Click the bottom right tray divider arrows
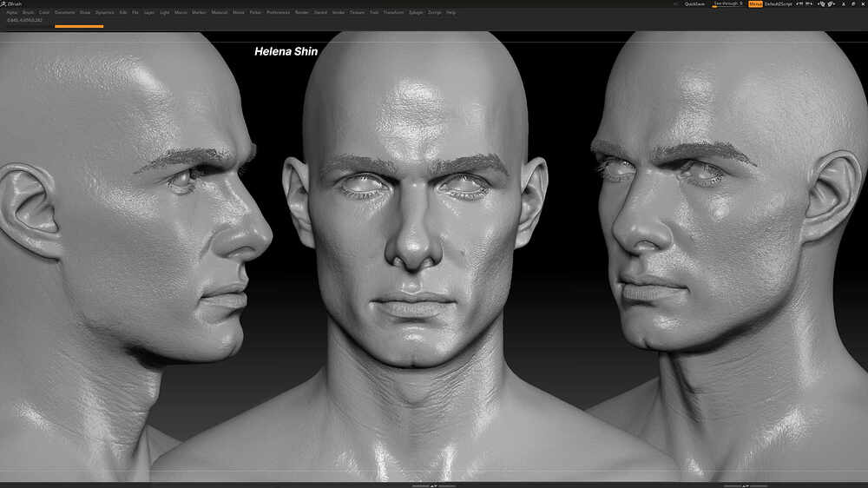Viewport: 868px width, 488px height. click(x=746, y=485)
